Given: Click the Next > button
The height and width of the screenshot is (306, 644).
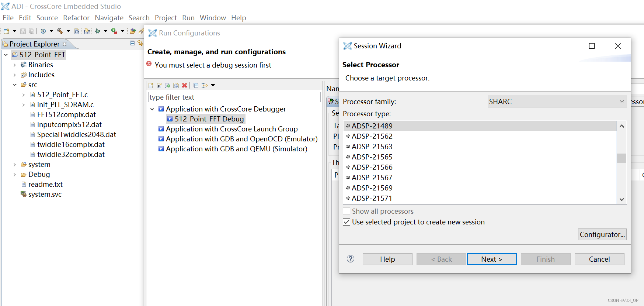Looking at the screenshot, I should pos(492,259).
